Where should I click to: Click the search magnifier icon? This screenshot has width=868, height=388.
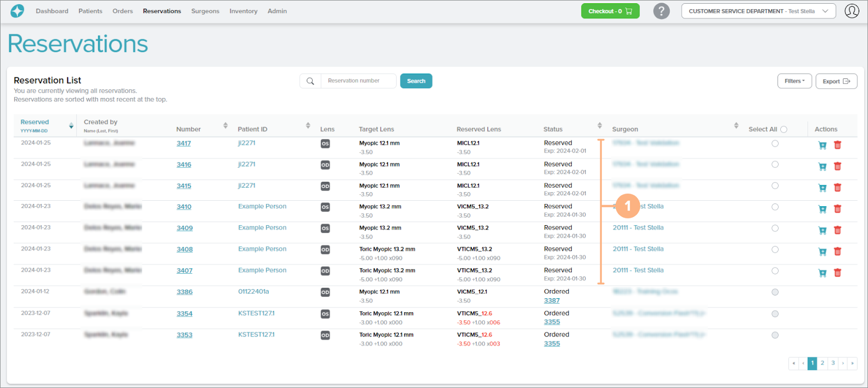tap(310, 81)
